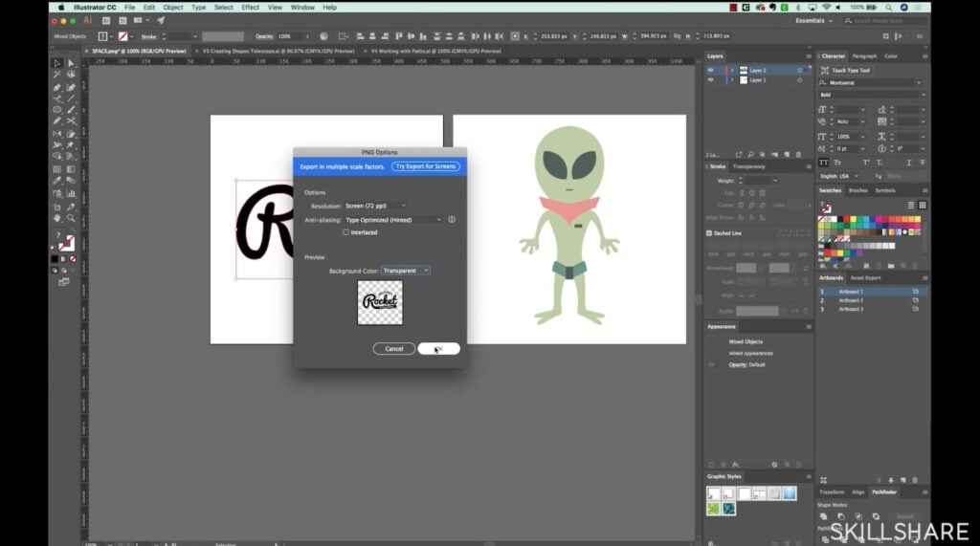Screen dimensions: 980x546
Task: Select the Mesh tool
Action: [x=56, y=169]
